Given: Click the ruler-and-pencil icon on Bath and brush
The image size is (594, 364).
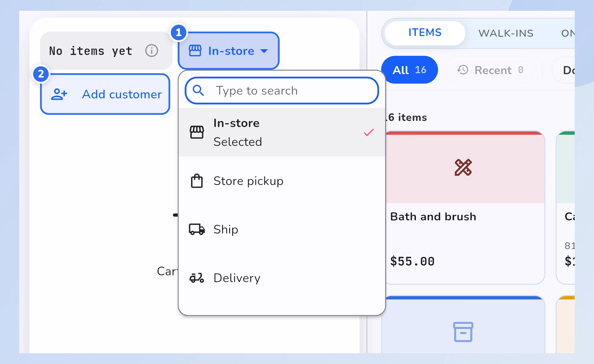Looking at the screenshot, I should click(463, 168).
